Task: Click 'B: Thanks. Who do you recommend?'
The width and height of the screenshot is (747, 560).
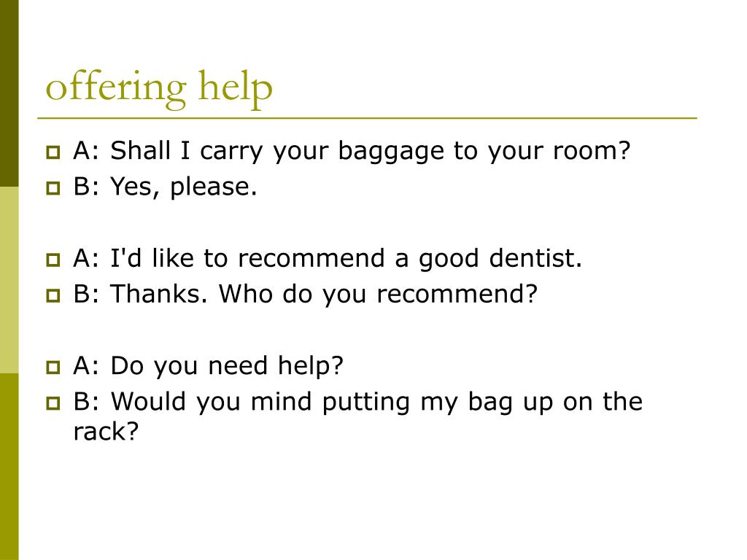Action: [306, 294]
